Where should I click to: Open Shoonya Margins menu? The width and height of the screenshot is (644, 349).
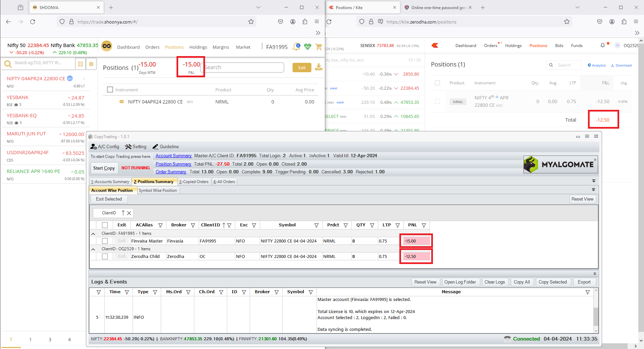pos(221,47)
